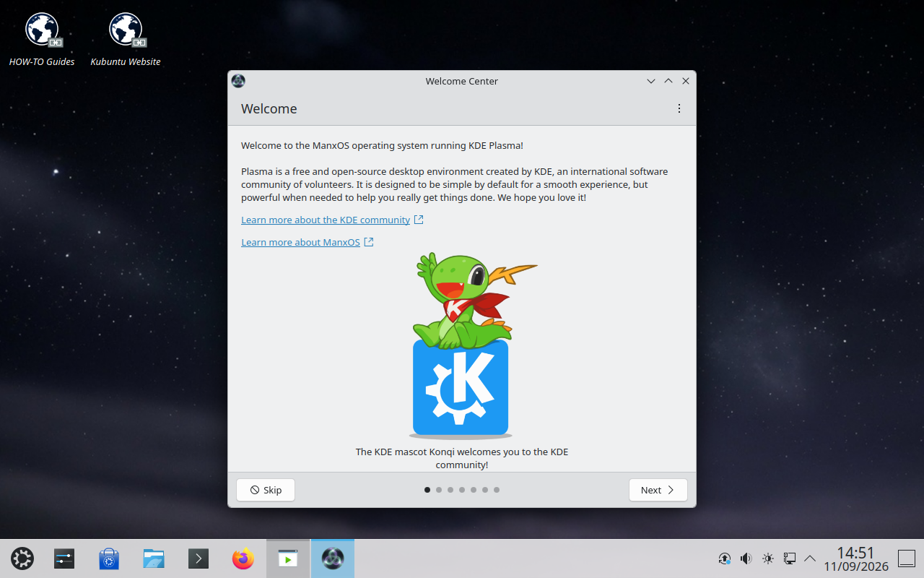The width and height of the screenshot is (924, 578).
Task: Select the first page indicator dot
Action: (427, 490)
